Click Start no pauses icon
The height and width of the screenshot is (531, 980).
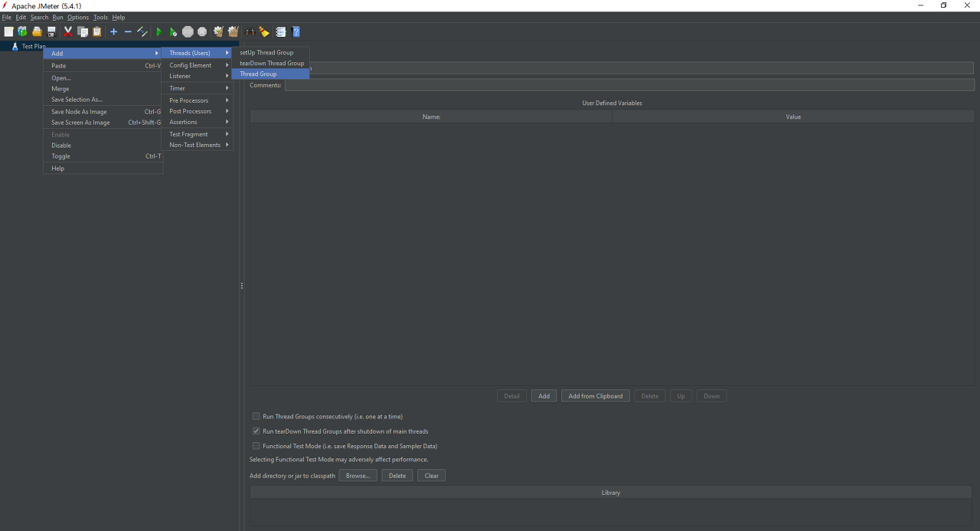pyautogui.click(x=173, y=31)
